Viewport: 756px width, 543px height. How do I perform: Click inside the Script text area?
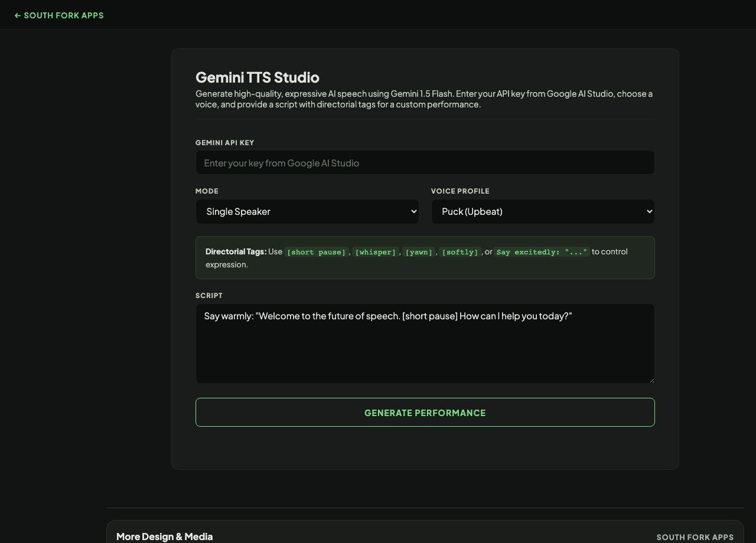click(425, 344)
